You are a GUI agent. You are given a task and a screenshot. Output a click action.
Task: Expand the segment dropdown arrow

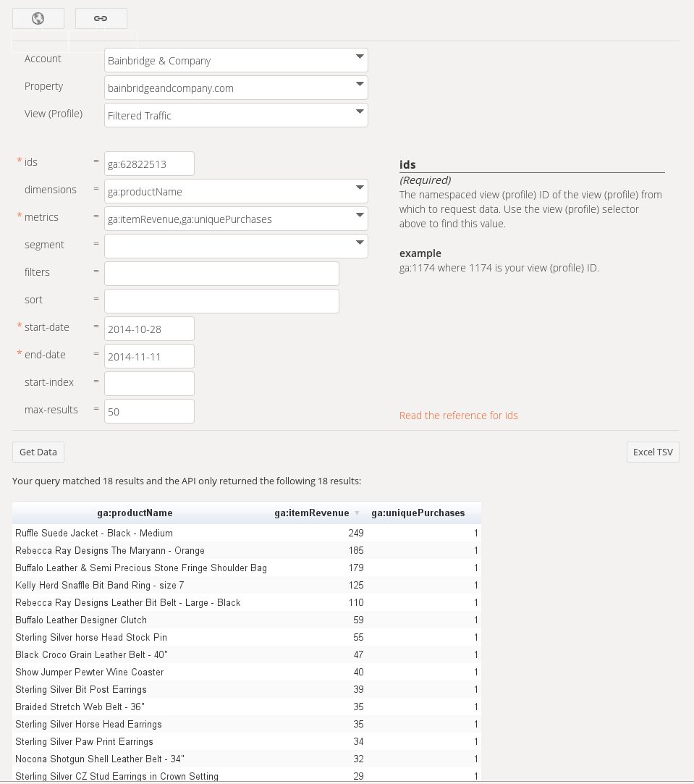360,243
